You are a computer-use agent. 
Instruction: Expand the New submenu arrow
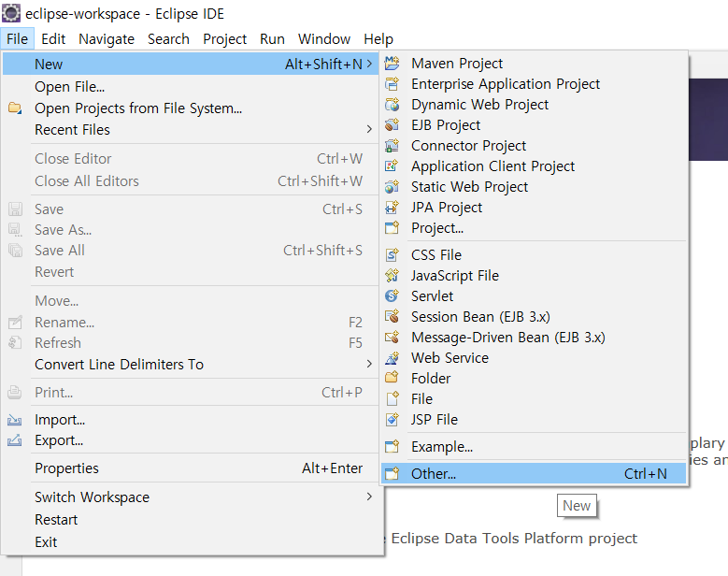(x=369, y=64)
